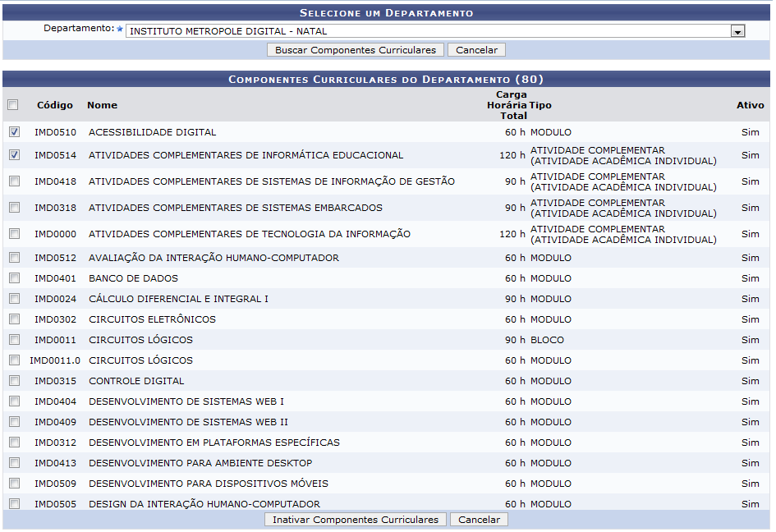Viewport: 776px width, 532px height.
Task: Click the top Cancelar button
Action: (x=476, y=49)
